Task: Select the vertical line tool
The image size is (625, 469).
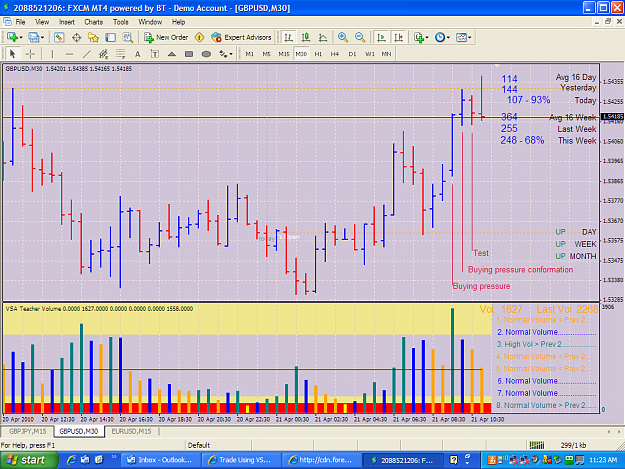Action: (52, 54)
